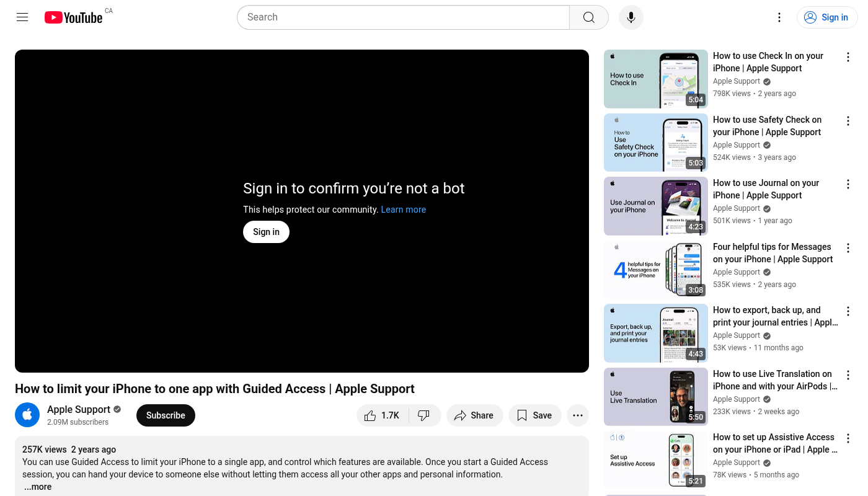The image size is (868, 496).
Task: Click the YouTube logo home icon
Action: (73, 17)
